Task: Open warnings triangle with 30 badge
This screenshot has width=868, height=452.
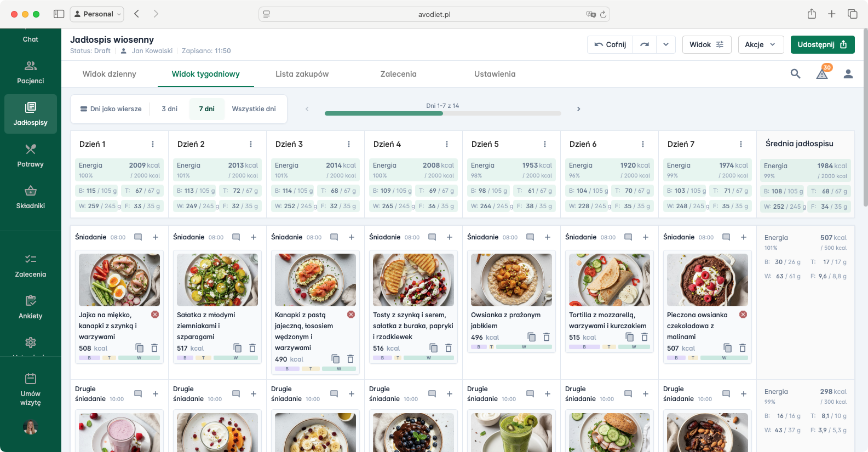Action: (x=822, y=73)
